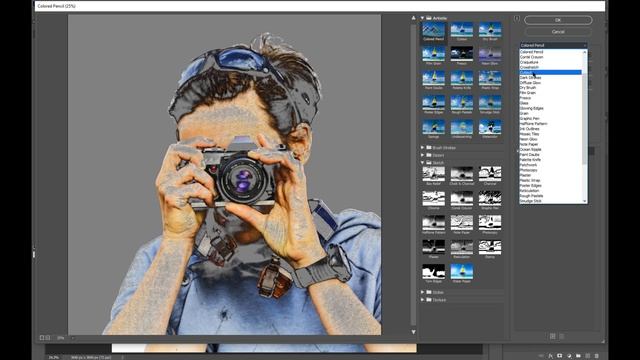The height and width of the screenshot is (360, 640).
Task: Click Cancel to discard the filter
Action: click(558, 31)
